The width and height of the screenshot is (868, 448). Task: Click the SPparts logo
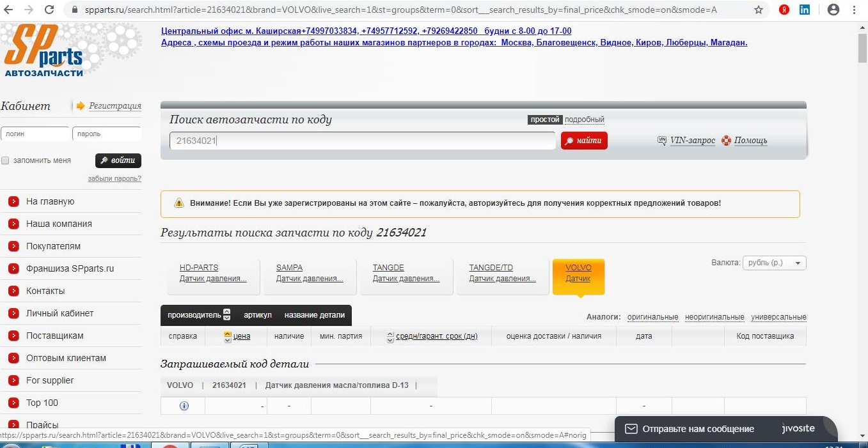tap(43, 51)
